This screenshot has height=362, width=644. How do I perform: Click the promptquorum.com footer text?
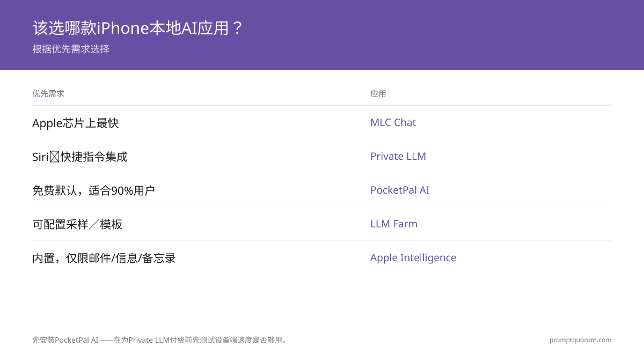(581, 340)
